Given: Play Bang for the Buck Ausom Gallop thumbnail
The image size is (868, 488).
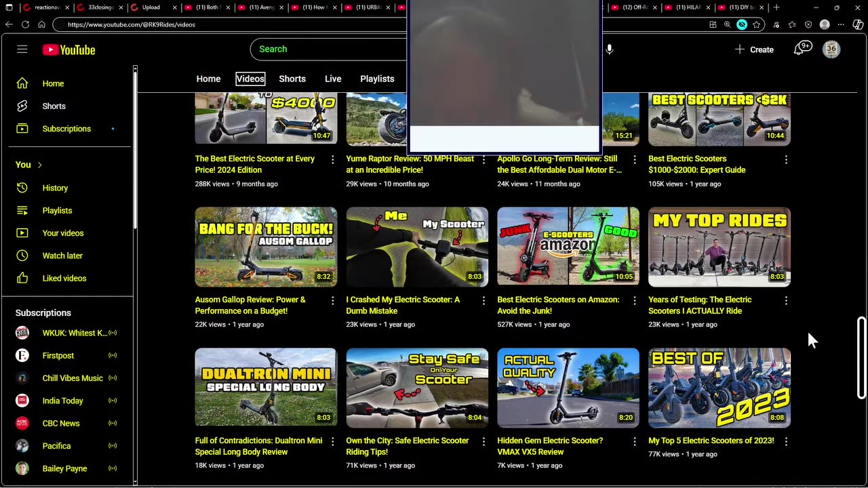Looking at the screenshot, I should point(266,247).
